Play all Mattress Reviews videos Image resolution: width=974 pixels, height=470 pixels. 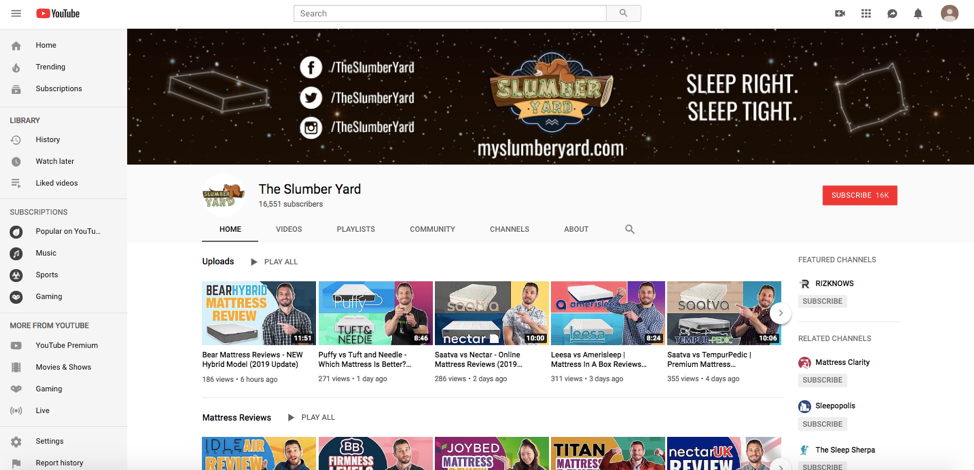click(x=311, y=417)
